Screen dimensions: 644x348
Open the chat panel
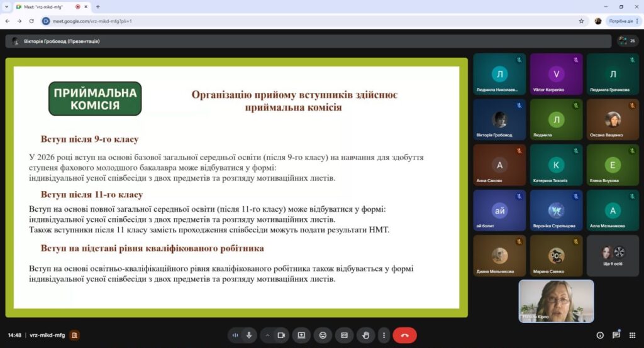click(616, 335)
